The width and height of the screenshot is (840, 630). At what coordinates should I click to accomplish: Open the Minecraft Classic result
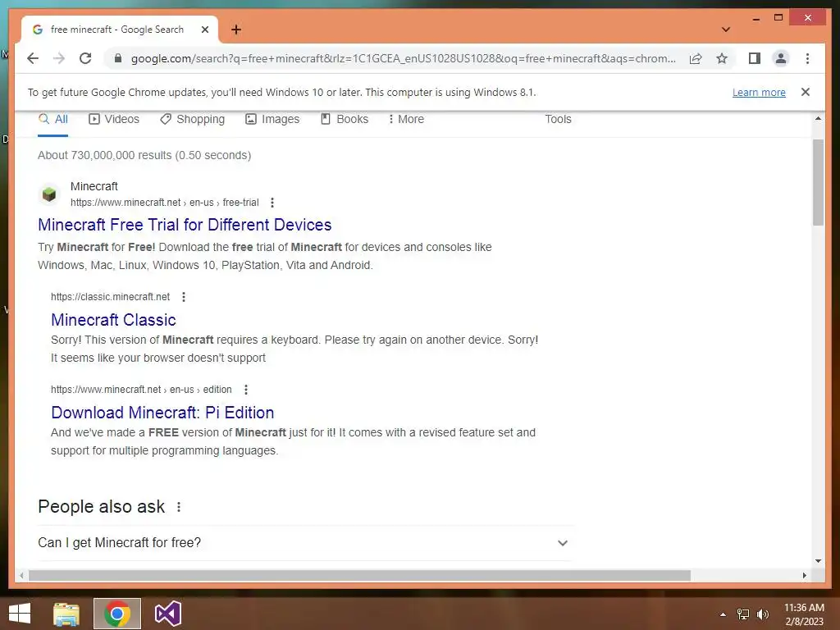tap(113, 320)
